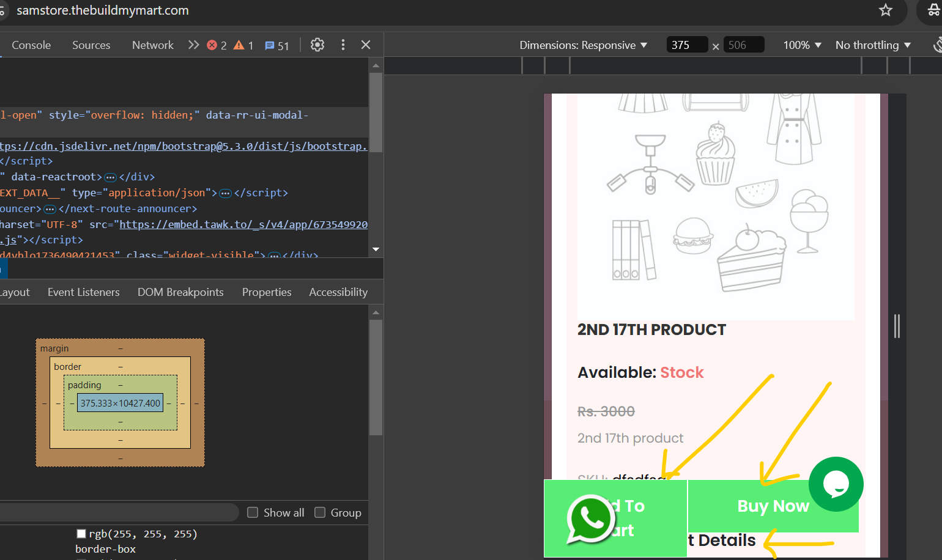Click the 2ND 17TH PRODUCT title
The height and width of the screenshot is (560, 942).
click(651, 330)
